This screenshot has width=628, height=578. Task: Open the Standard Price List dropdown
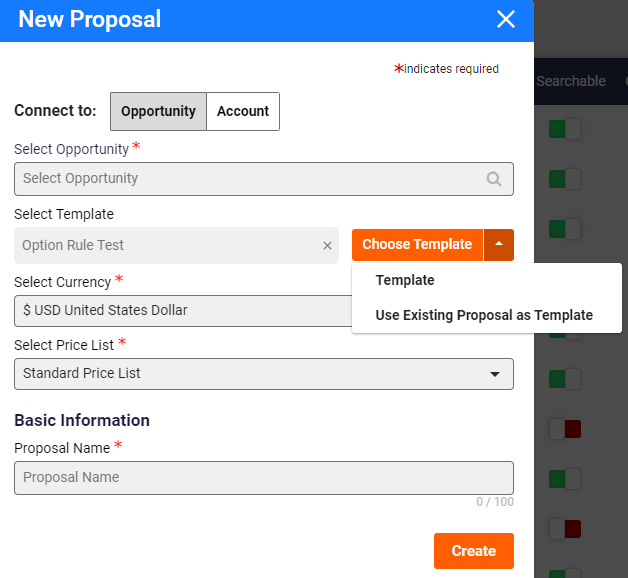[264, 374]
